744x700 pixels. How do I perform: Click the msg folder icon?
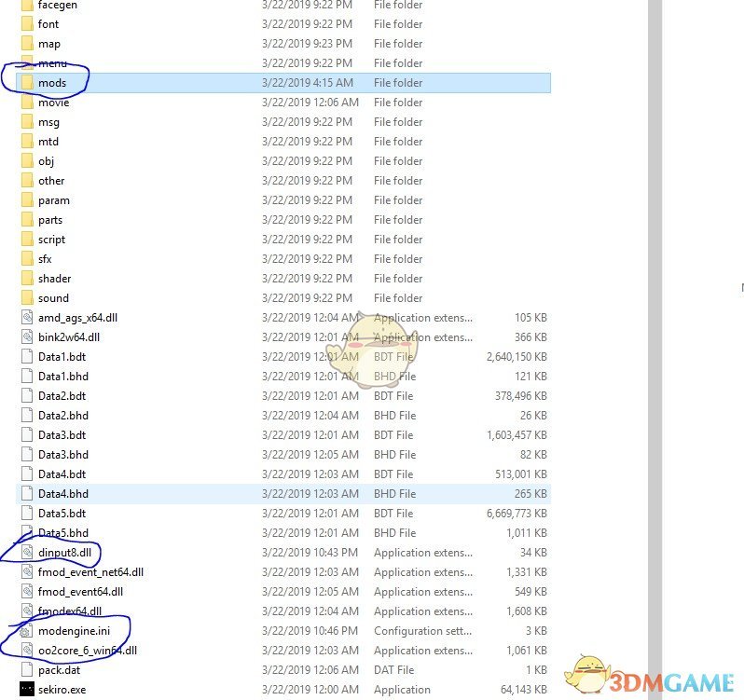coord(27,122)
